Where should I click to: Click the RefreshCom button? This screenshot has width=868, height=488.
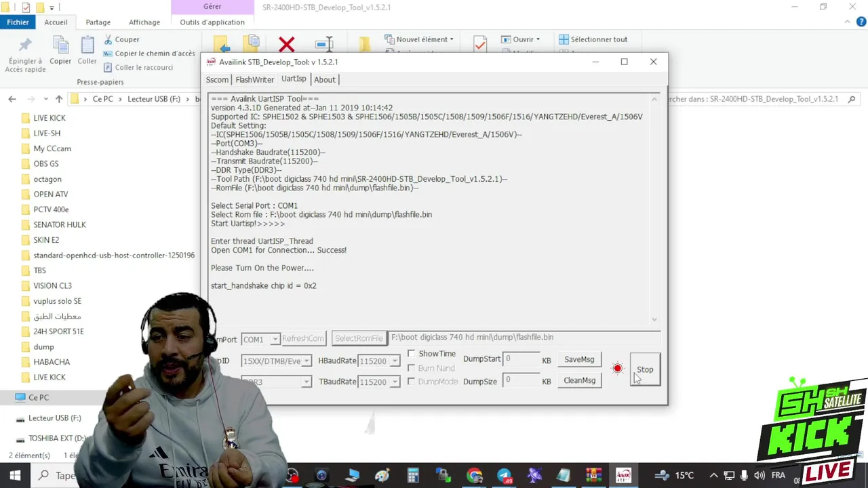click(x=303, y=338)
